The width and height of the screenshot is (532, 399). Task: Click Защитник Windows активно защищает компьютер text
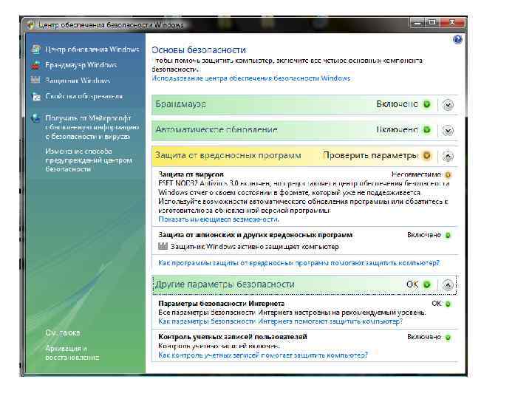tap(255, 247)
